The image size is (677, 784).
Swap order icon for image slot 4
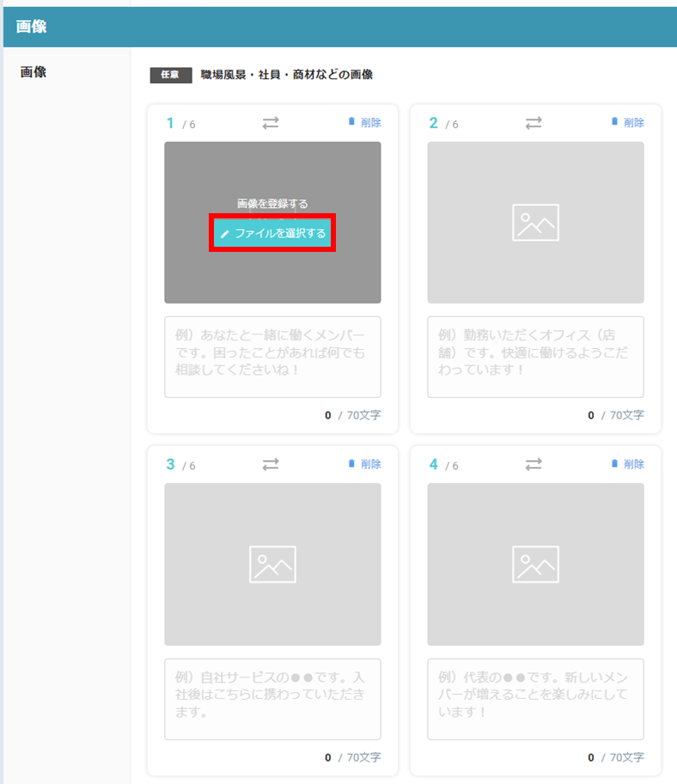tap(534, 464)
